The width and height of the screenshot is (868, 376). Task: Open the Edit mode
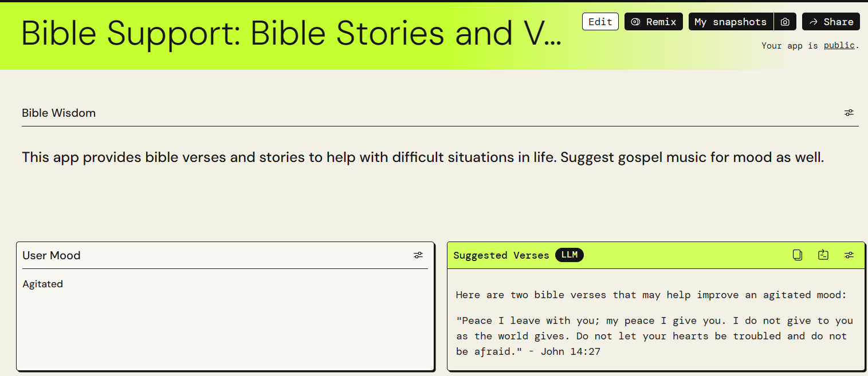tap(600, 21)
